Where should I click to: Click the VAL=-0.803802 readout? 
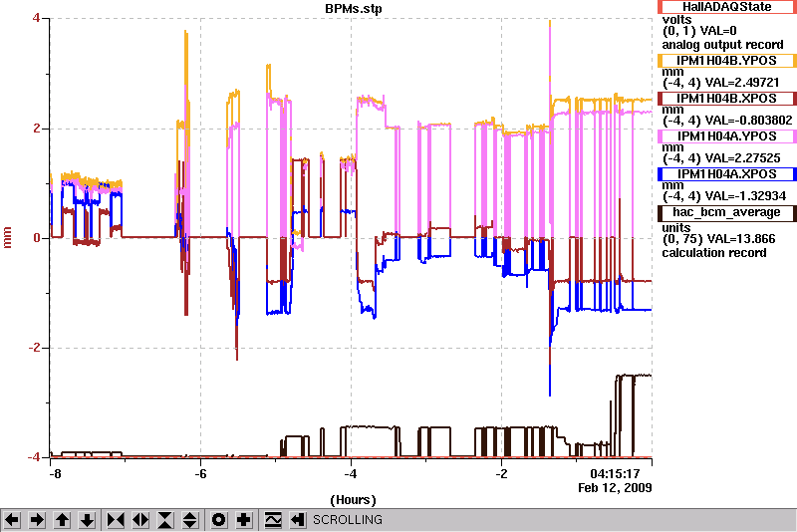click(x=746, y=121)
